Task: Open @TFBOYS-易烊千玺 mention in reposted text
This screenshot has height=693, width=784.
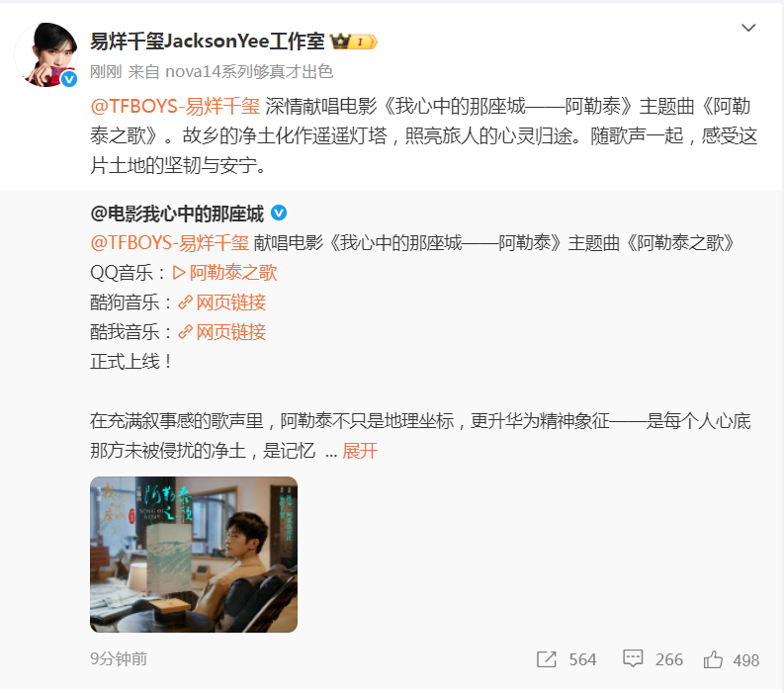Action: 169,243
